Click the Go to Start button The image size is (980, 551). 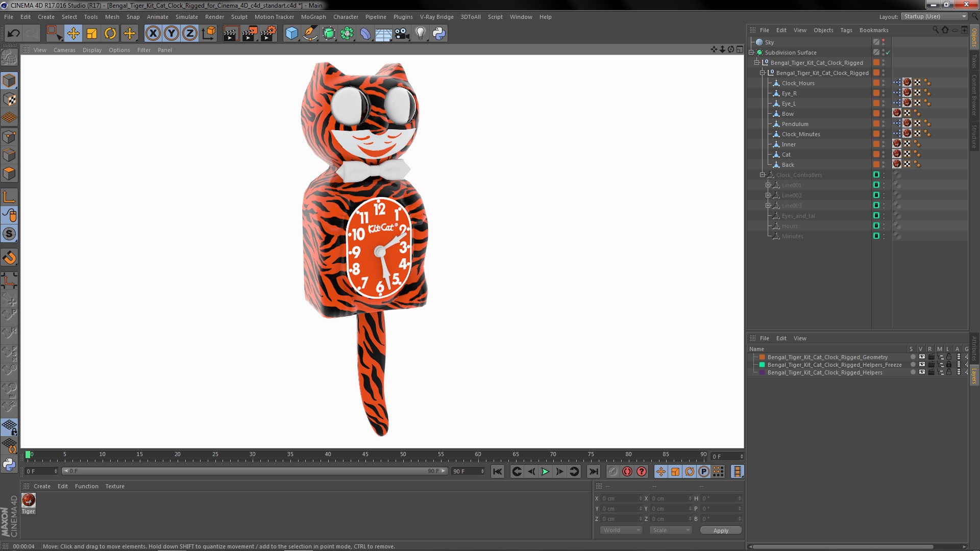(498, 471)
